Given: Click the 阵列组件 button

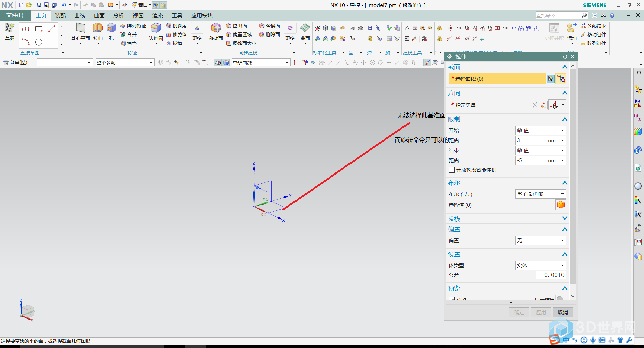Looking at the screenshot, I should pyautogui.click(x=593, y=43).
